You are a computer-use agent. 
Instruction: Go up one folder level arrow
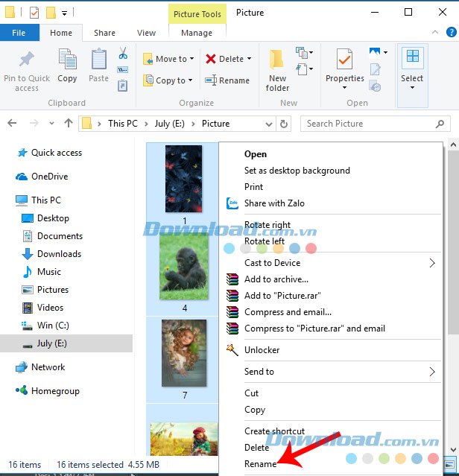69,123
